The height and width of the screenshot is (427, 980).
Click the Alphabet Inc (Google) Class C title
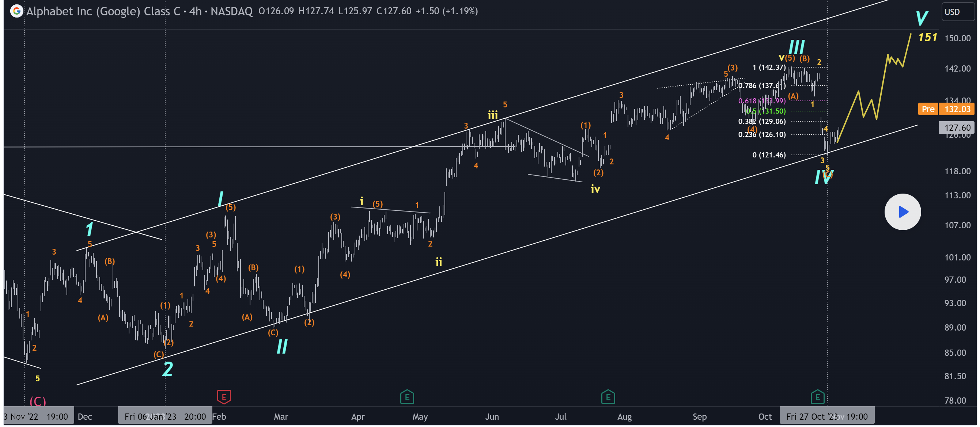(x=103, y=11)
